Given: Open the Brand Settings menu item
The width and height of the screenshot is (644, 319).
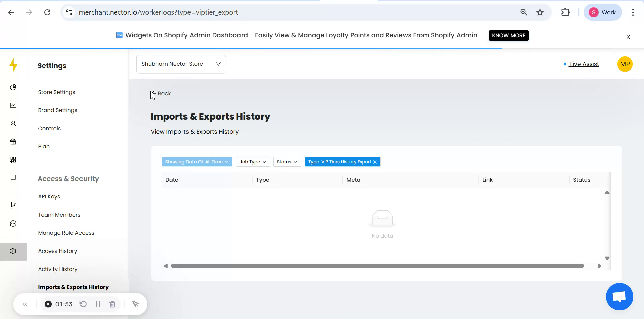Looking at the screenshot, I should tap(58, 110).
